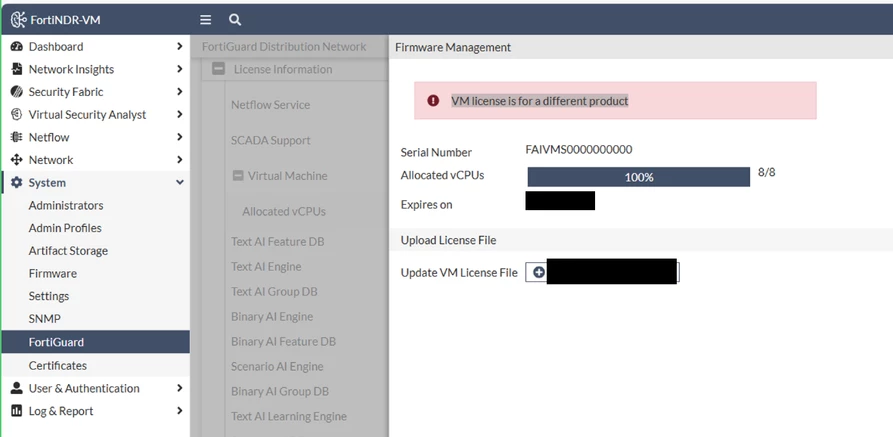The width and height of the screenshot is (893, 437).
Task: Click the System gear icon
Action: pyautogui.click(x=17, y=183)
